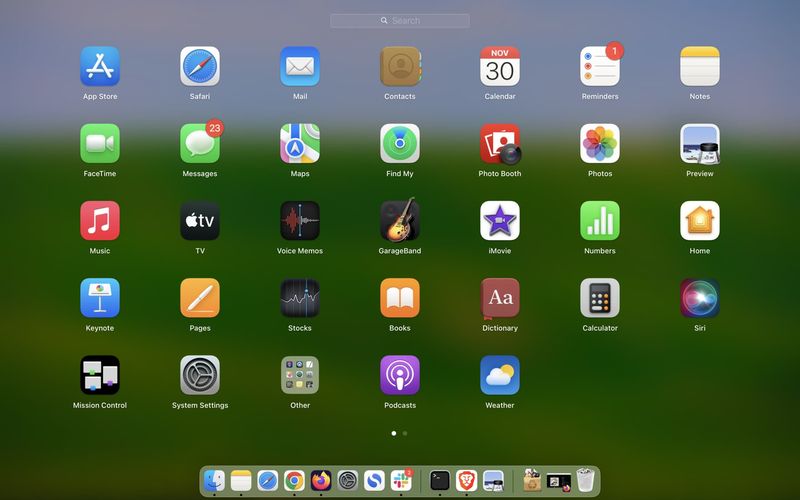Focus the Launchpad Search field
The width and height of the screenshot is (800, 500).
pos(400,20)
